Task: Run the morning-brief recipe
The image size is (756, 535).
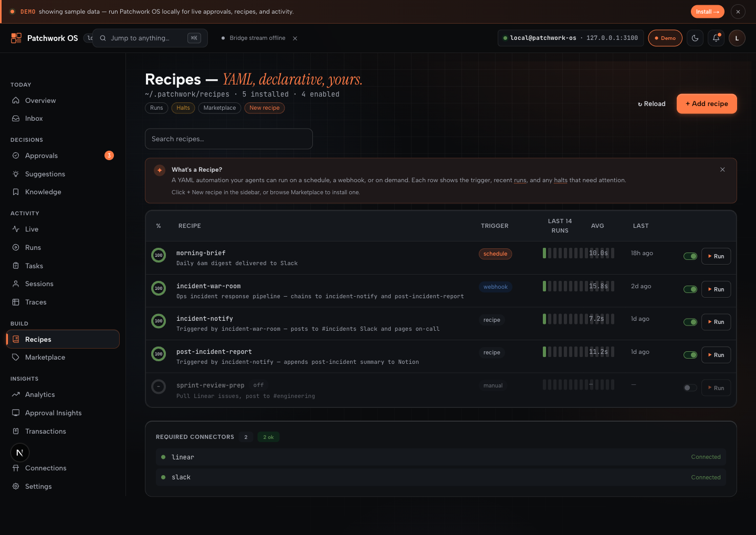Action: click(x=716, y=256)
